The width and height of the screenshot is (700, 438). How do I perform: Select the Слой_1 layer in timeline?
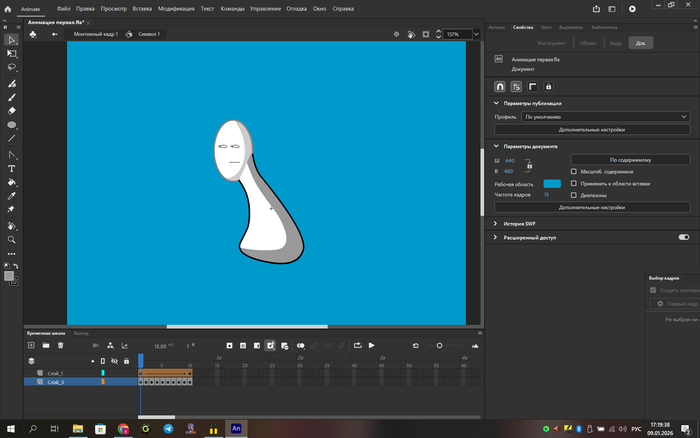(x=56, y=373)
